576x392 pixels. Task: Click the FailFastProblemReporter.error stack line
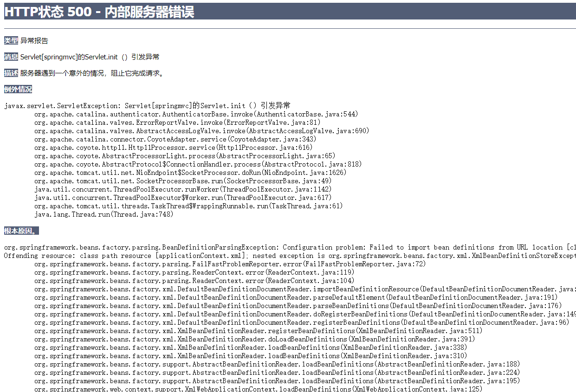point(190,264)
